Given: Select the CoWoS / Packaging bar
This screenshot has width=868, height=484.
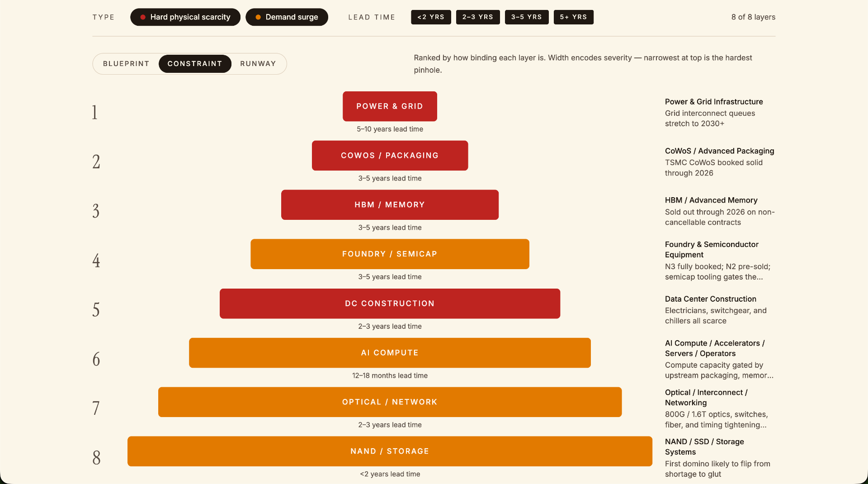Looking at the screenshot, I should tap(390, 156).
